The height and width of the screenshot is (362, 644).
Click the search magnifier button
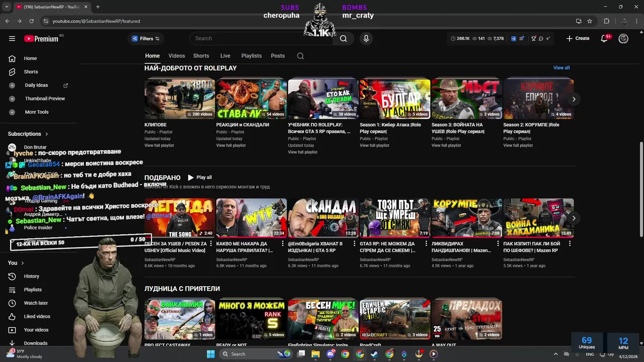click(344, 38)
